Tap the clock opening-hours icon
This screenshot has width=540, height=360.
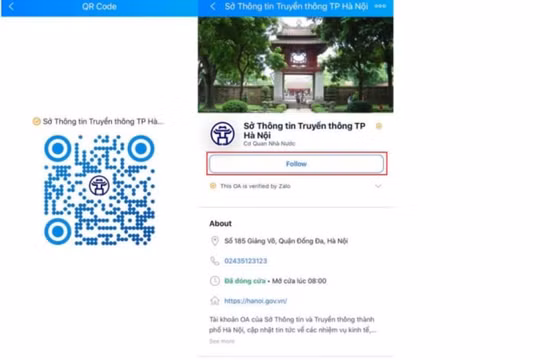pyautogui.click(x=215, y=281)
